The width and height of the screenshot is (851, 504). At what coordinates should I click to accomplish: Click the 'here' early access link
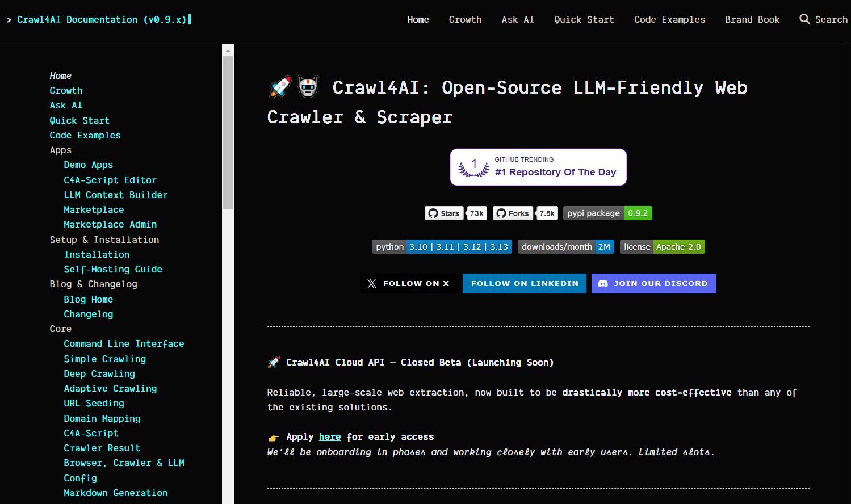[330, 437]
